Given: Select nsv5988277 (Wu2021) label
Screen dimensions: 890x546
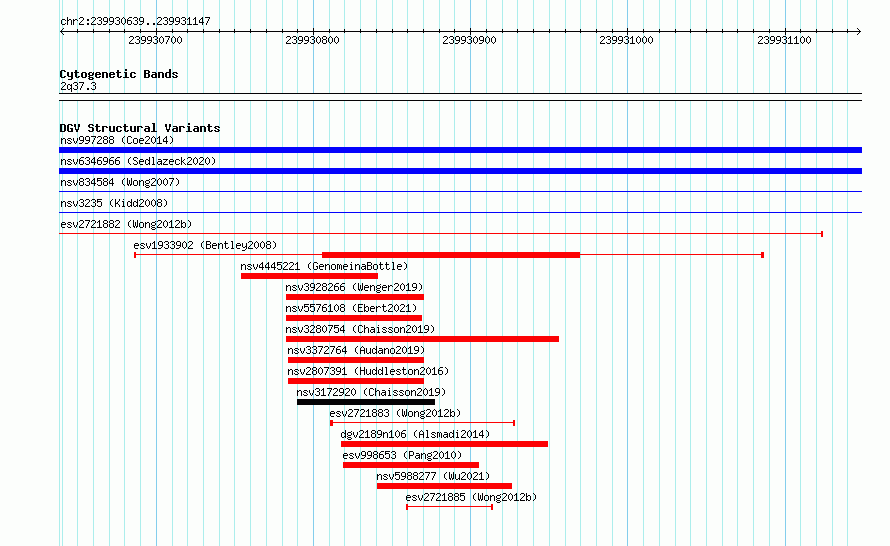Looking at the screenshot, I should (433, 476).
